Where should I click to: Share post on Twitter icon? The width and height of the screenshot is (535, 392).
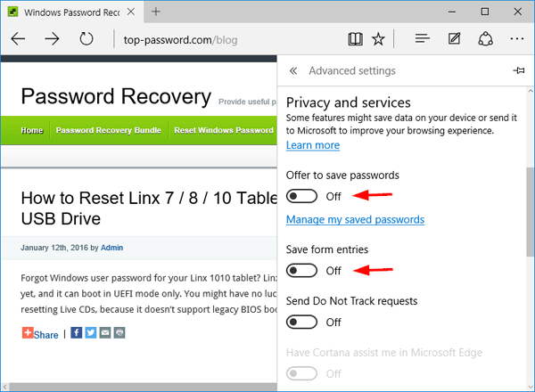[x=91, y=332]
